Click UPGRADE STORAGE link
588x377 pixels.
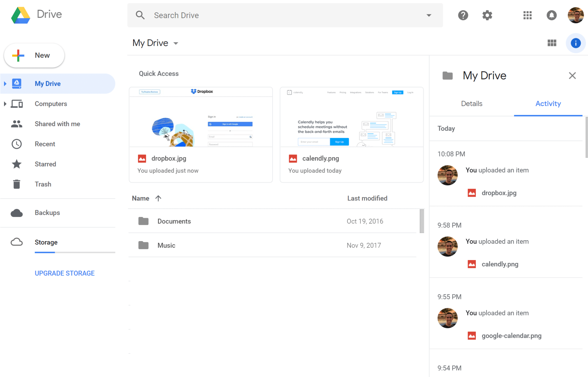coord(64,272)
